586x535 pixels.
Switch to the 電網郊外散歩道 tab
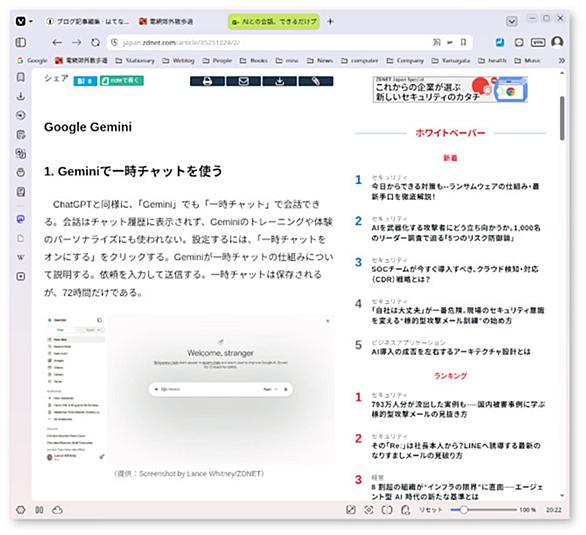click(167, 21)
